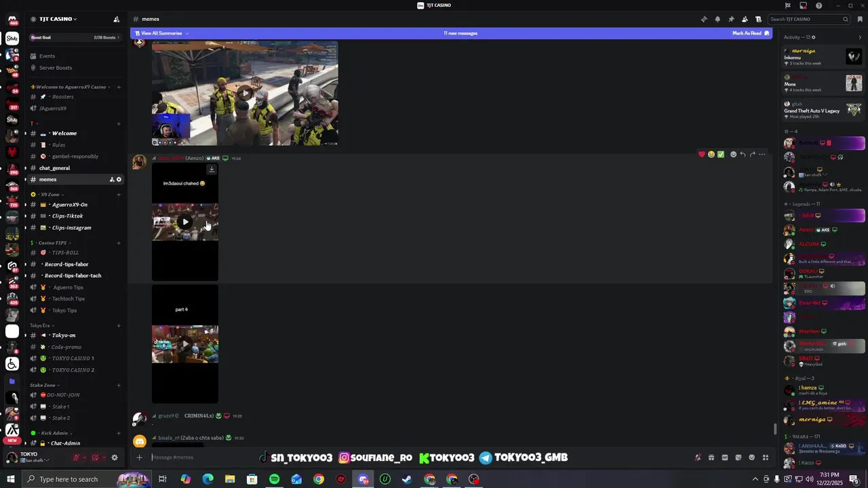Open Grand Theft Auto V Legacy activity card
The width and height of the screenshot is (868, 488).
823,108
